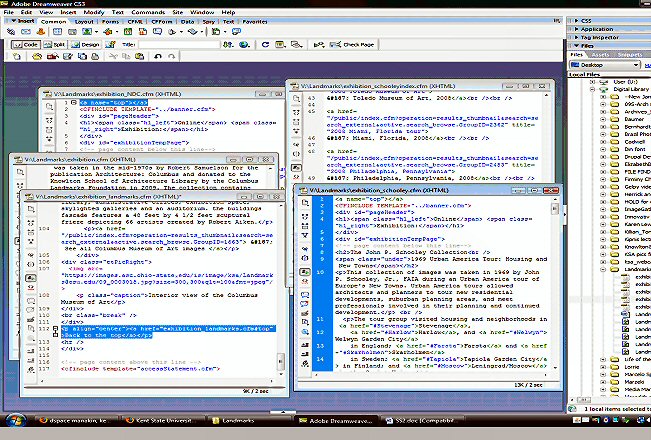651x440 pixels.
Task: Open Preview in Browser globe icon
Action: click(245, 44)
